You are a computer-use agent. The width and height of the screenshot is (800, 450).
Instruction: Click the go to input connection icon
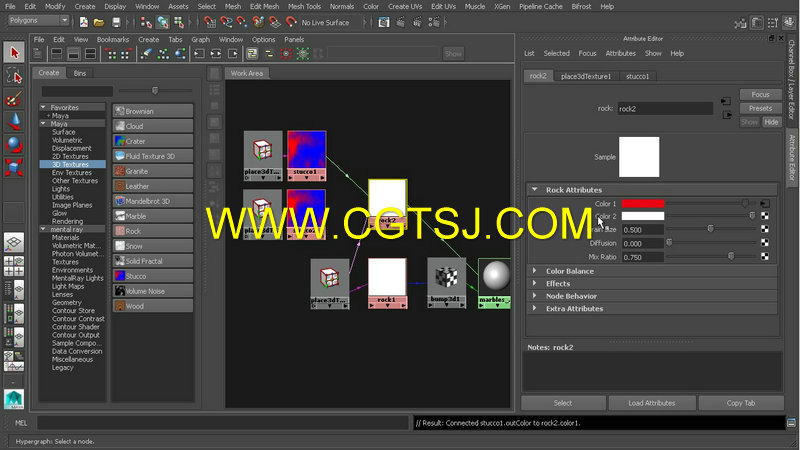point(726,102)
